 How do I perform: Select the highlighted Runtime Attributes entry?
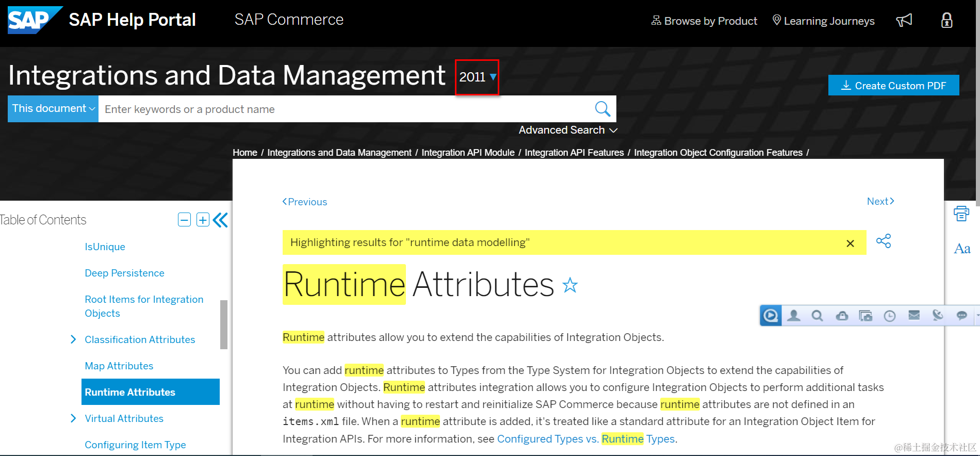pyautogui.click(x=151, y=392)
